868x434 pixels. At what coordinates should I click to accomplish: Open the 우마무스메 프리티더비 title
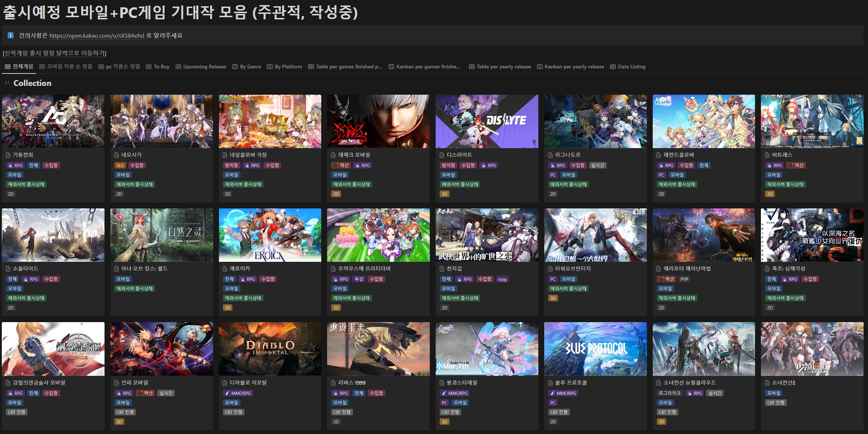tap(364, 269)
